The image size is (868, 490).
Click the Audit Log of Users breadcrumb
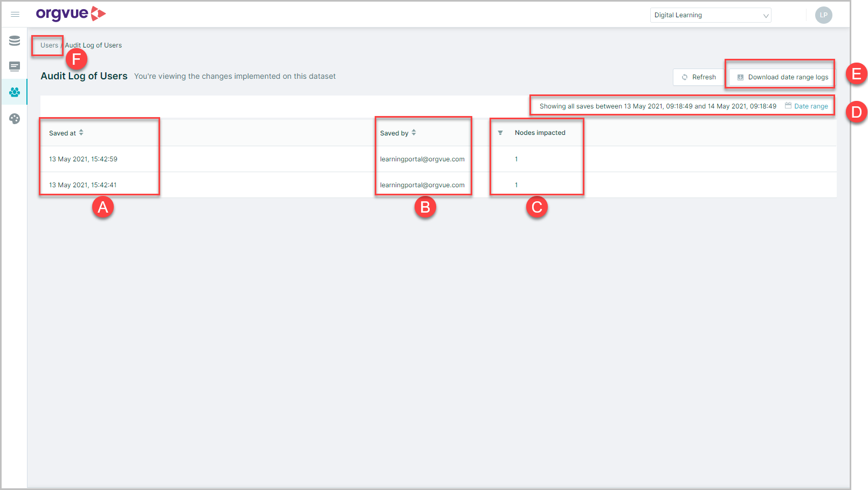[x=93, y=45]
